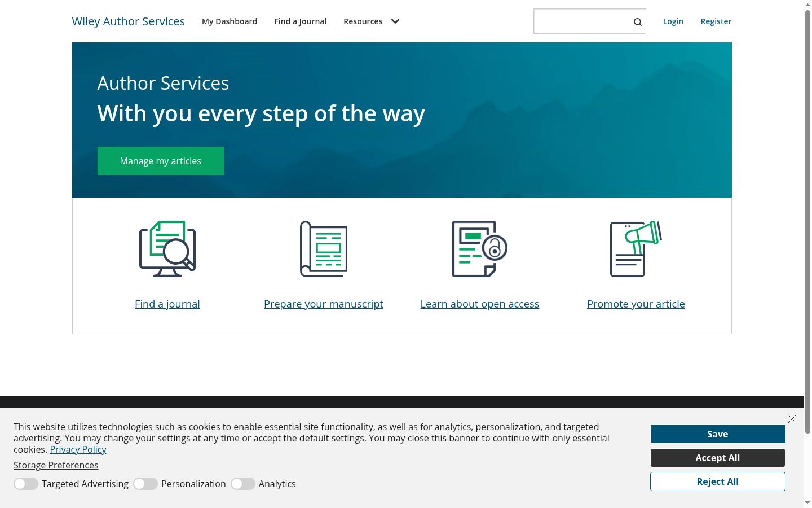Click the 'Author Services' banner heading
812x508 pixels.
tap(163, 84)
